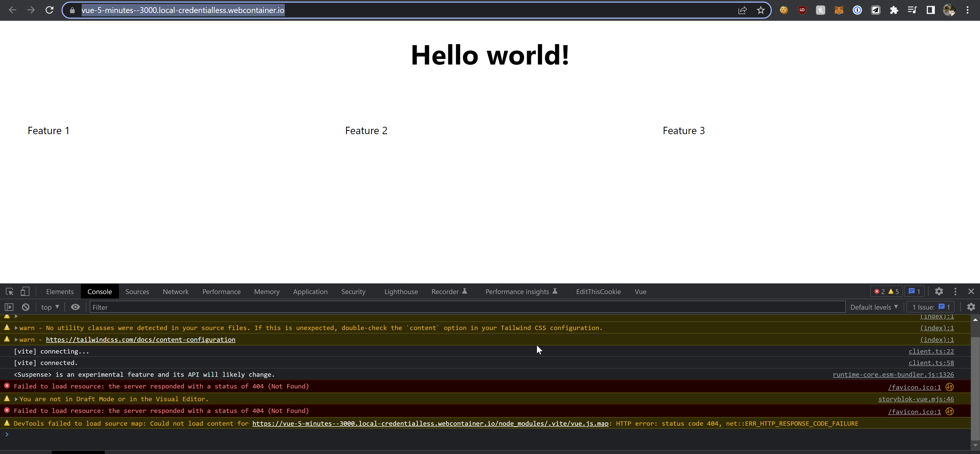Toggle the device emulation mode
Viewport: 980px width, 454px height.
[25, 291]
